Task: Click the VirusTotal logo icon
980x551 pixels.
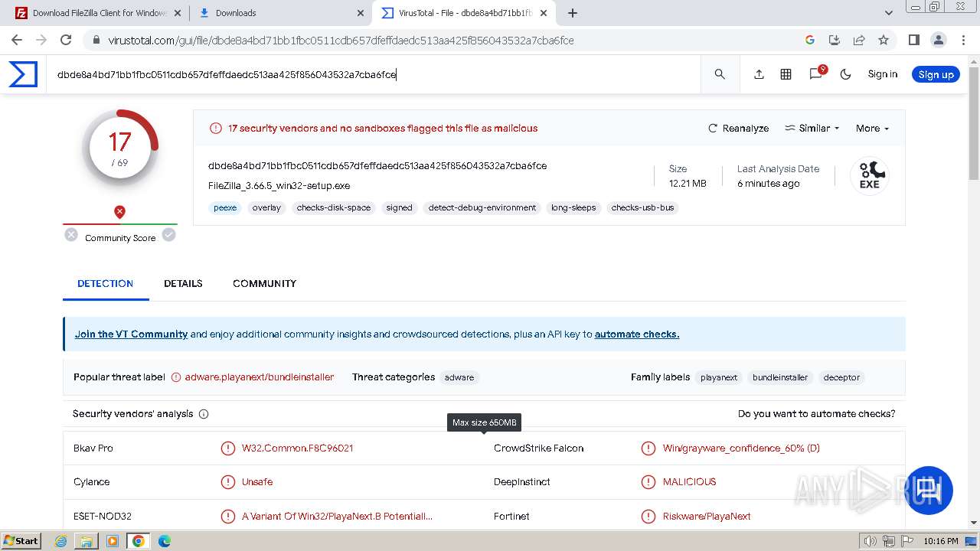Action: tap(23, 74)
